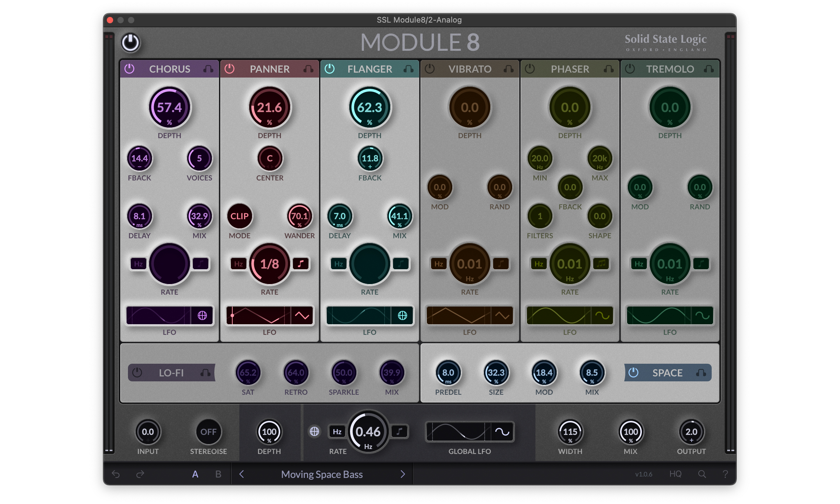Choose Hz mode for the Global LFO rate
Viewport: 840px width, 504px height.
tap(337, 431)
